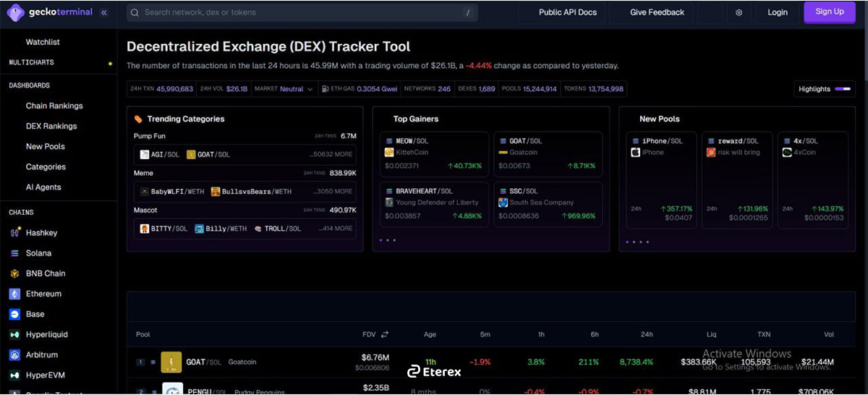Click the Mascot category name
This screenshot has width=868, height=395.
[145, 210]
